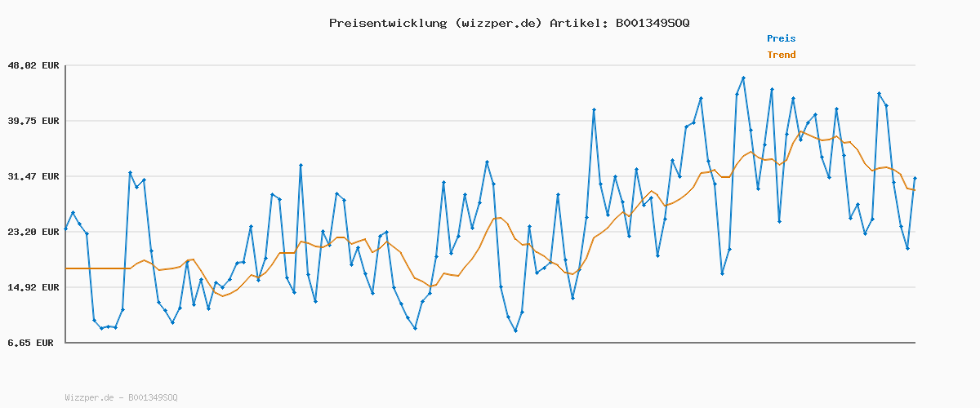
Task: Select the last price data point at right
Action: pos(915,178)
